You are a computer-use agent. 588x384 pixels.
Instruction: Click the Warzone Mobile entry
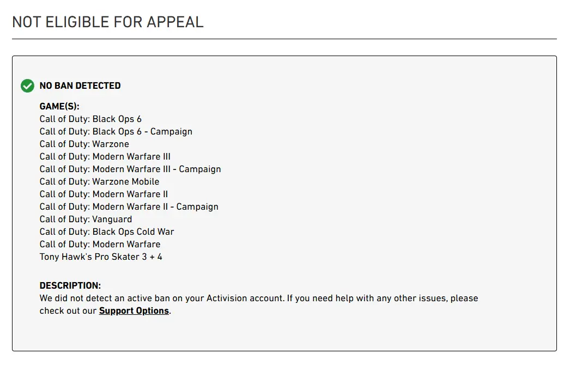[99, 182]
